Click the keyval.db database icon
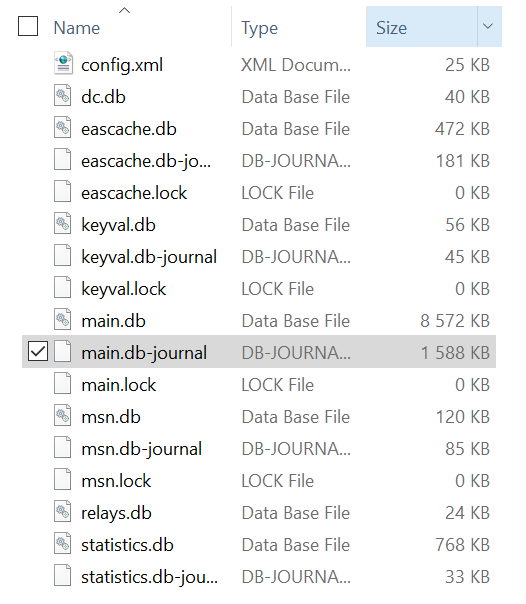This screenshot has height=604, width=526. click(x=63, y=223)
